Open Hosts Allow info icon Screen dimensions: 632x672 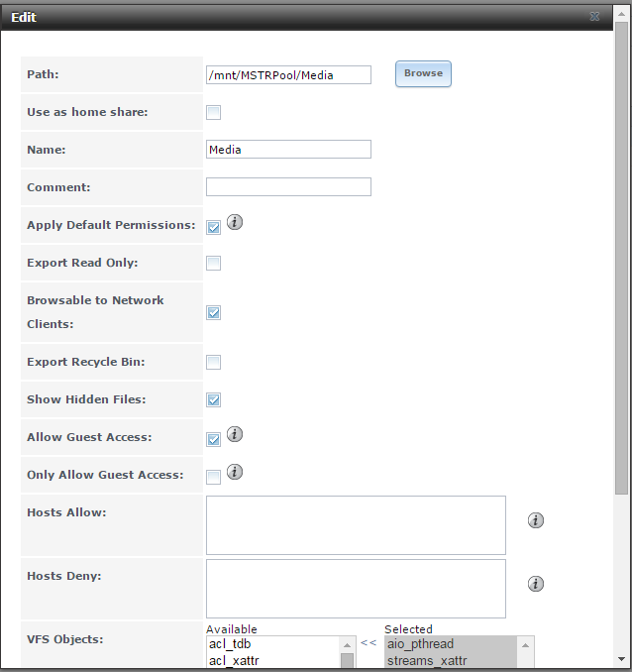(536, 520)
